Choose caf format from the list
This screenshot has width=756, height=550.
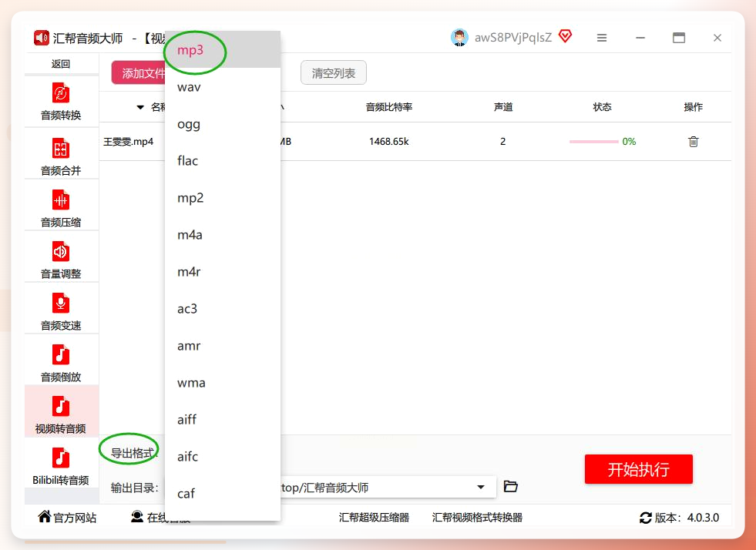pyautogui.click(x=222, y=493)
